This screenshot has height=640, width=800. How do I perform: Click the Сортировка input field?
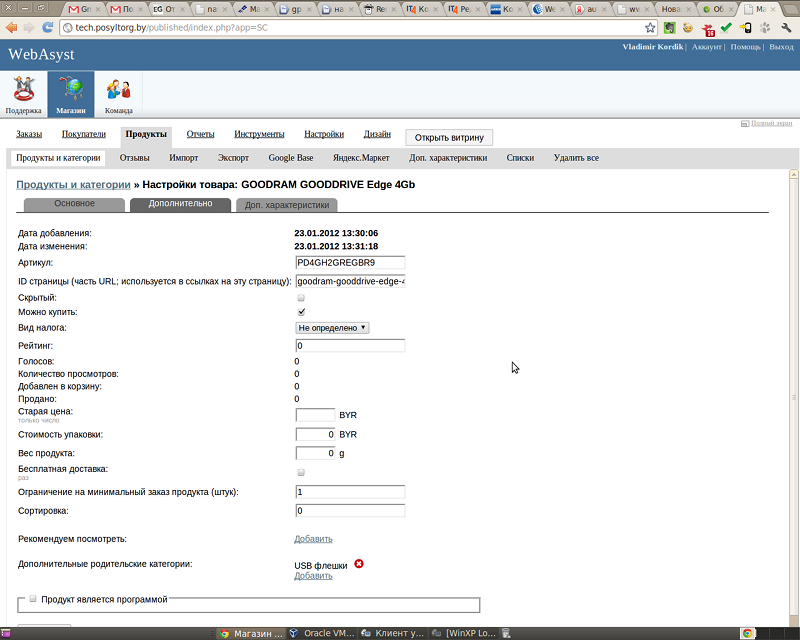tap(350, 511)
